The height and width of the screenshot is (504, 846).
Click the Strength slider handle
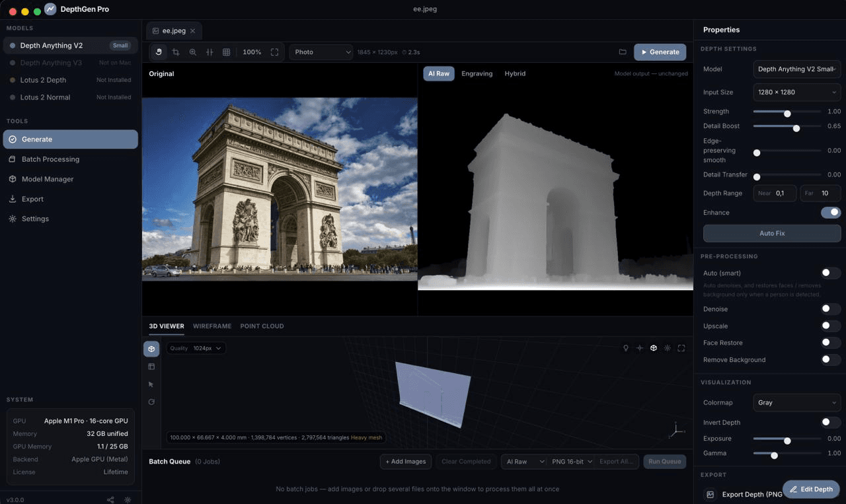(x=787, y=114)
